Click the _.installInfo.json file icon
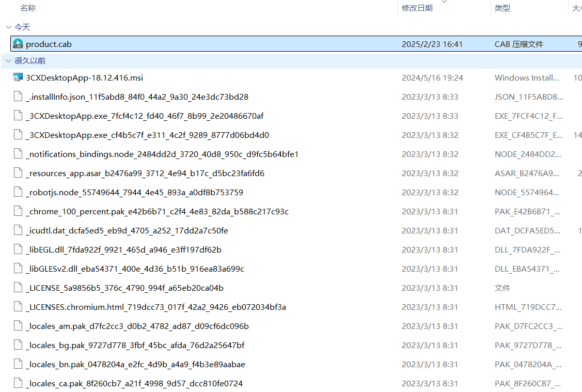The width and height of the screenshot is (582, 392). coord(18,97)
